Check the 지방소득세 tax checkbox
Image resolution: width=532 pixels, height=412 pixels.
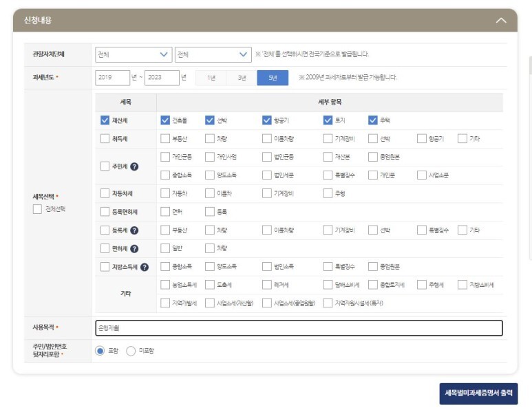point(105,267)
